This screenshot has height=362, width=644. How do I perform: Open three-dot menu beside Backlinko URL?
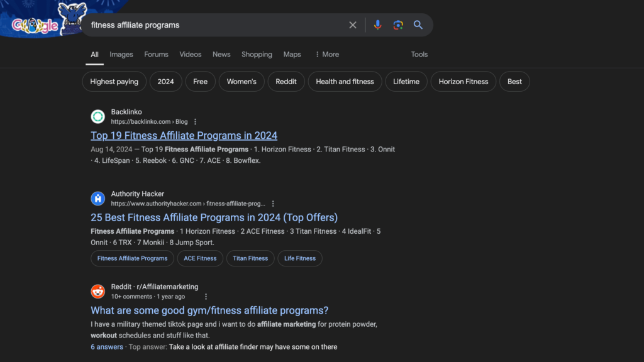click(x=196, y=122)
